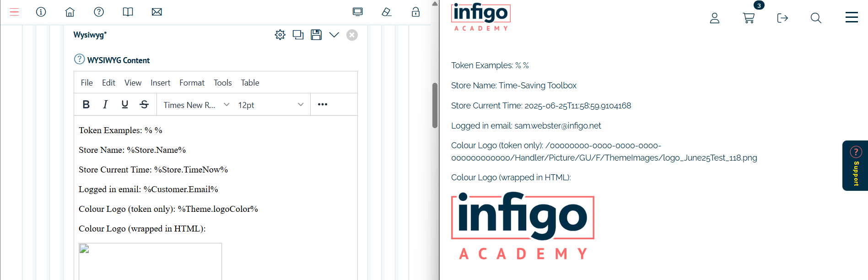Show help for WYSIWYG Content
Image resolution: width=868 pixels, height=280 pixels.
pos(79,59)
